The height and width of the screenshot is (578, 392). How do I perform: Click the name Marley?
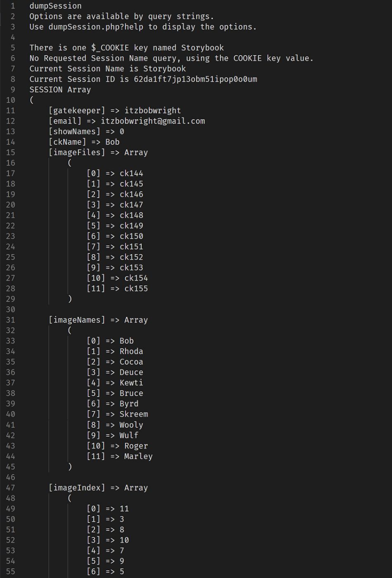138,456
